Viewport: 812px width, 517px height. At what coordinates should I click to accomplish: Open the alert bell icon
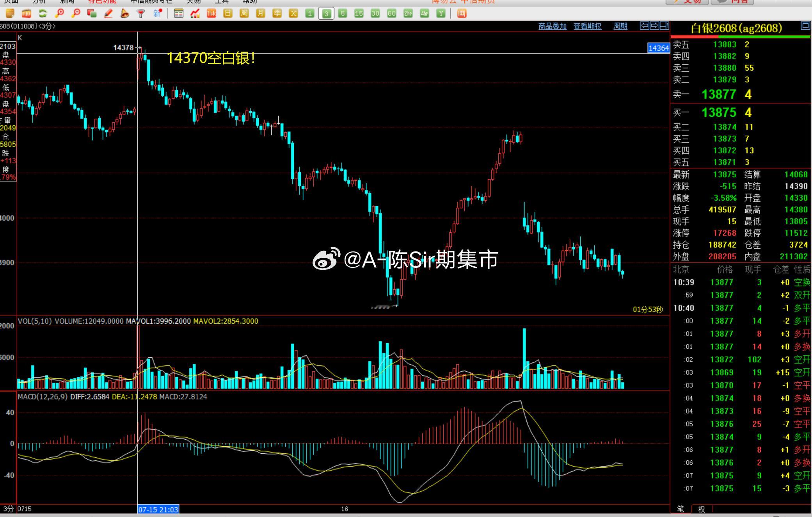125,14
